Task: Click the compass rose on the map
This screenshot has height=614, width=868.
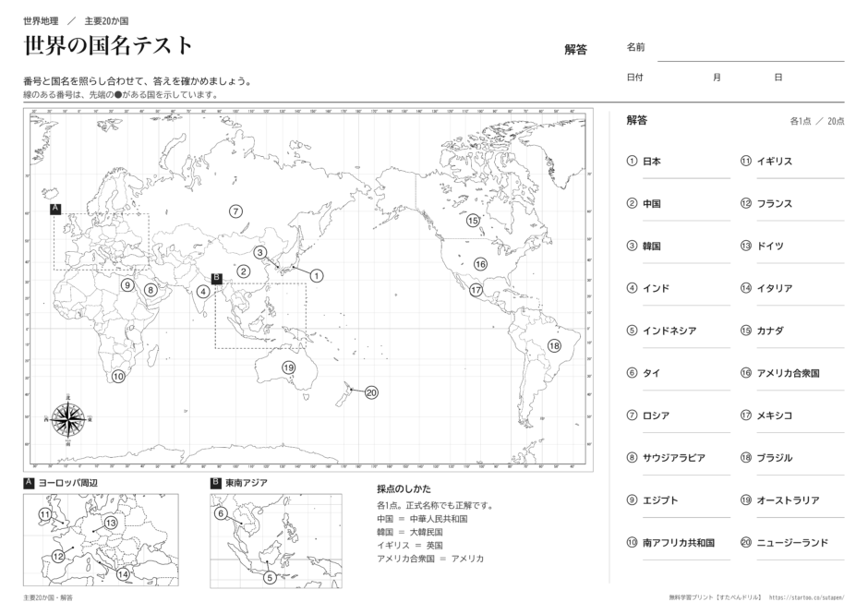Action: tap(67, 420)
